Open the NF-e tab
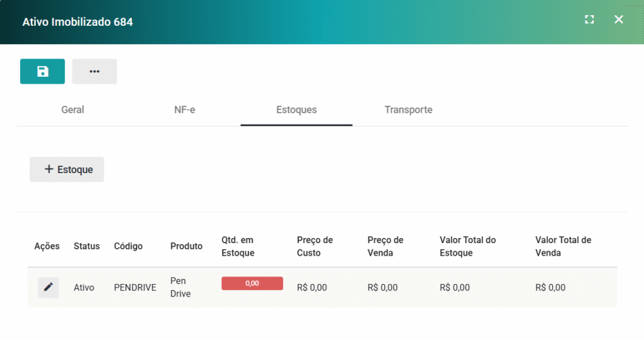The width and height of the screenshot is (644, 340). click(184, 110)
